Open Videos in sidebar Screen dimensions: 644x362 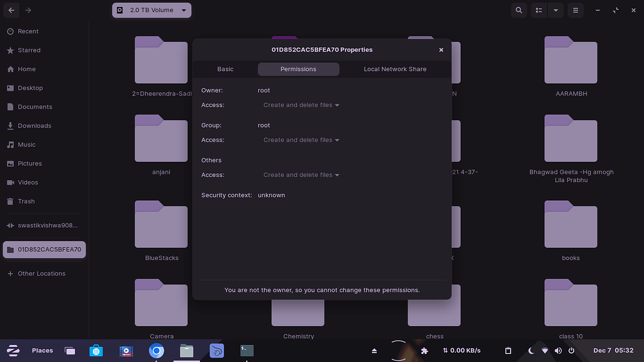[x=44, y=183]
